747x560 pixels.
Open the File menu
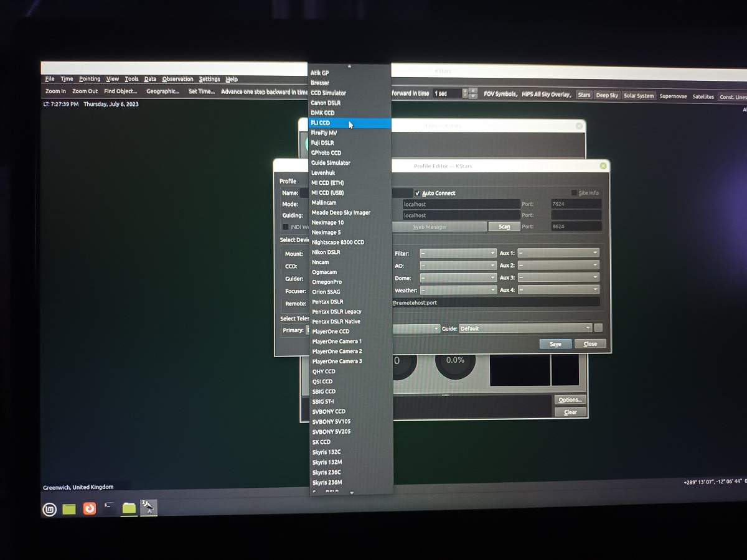(x=50, y=79)
